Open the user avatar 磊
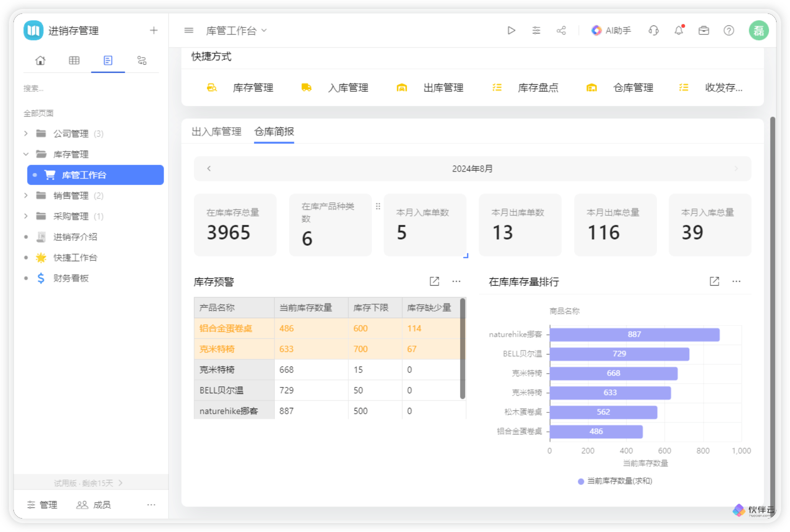This screenshot has height=532, width=790. [x=759, y=30]
